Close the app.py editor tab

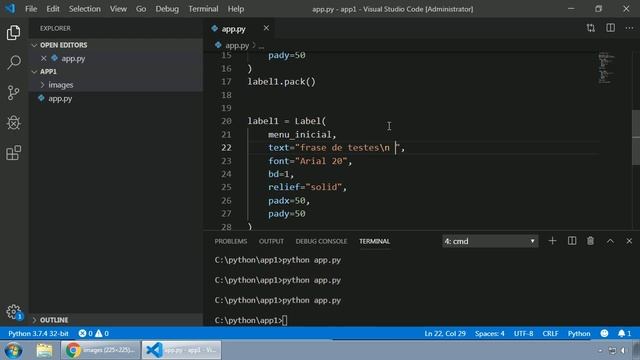(x=266, y=28)
